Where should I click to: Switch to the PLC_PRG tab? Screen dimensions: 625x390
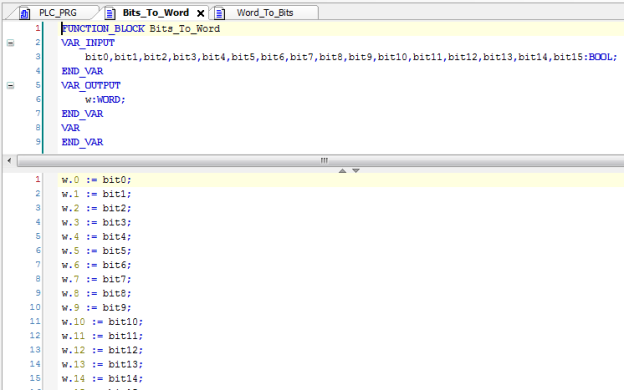pyautogui.click(x=57, y=13)
